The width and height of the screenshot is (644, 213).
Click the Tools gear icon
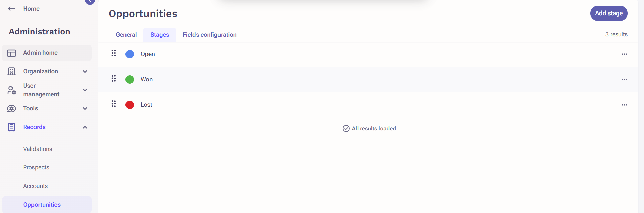11,109
